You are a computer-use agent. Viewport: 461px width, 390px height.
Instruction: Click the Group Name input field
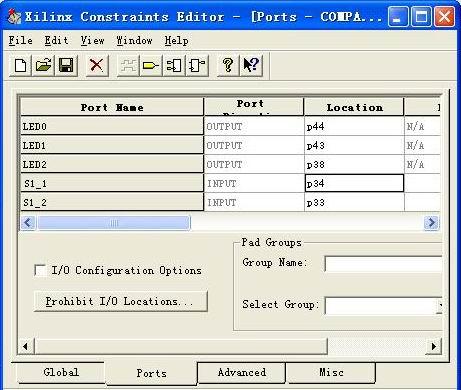[x=383, y=264]
